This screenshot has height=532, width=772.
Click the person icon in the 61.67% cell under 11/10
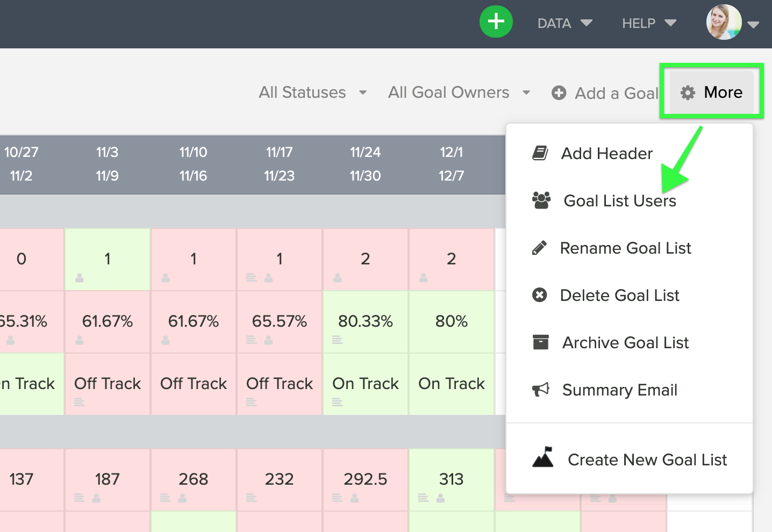click(x=166, y=340)
